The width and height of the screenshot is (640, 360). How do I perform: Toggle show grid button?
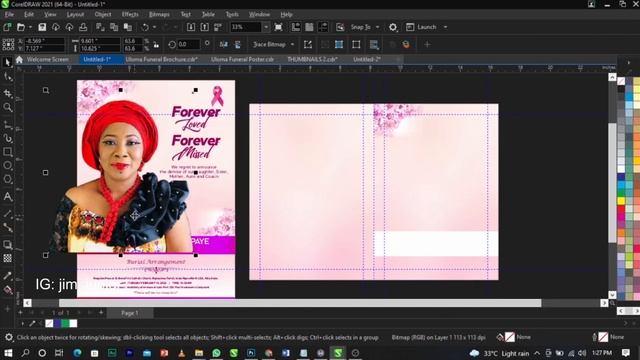point(309,27)
